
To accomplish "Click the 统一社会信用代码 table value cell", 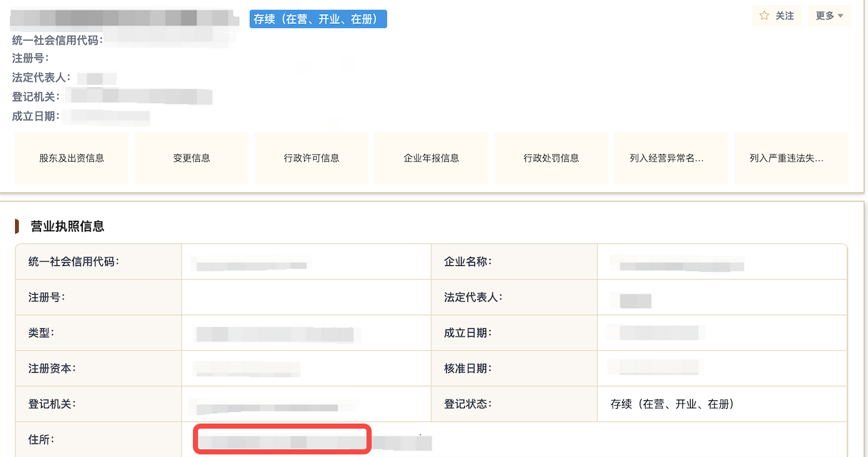I will [307, 262].
